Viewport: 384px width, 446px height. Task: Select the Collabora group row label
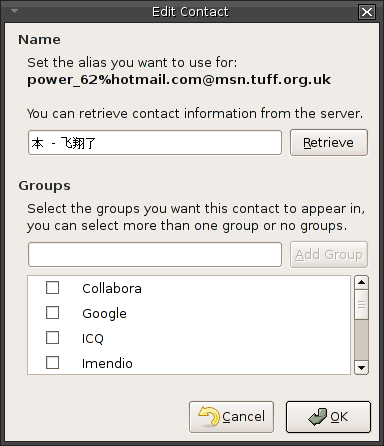point(112,288)
